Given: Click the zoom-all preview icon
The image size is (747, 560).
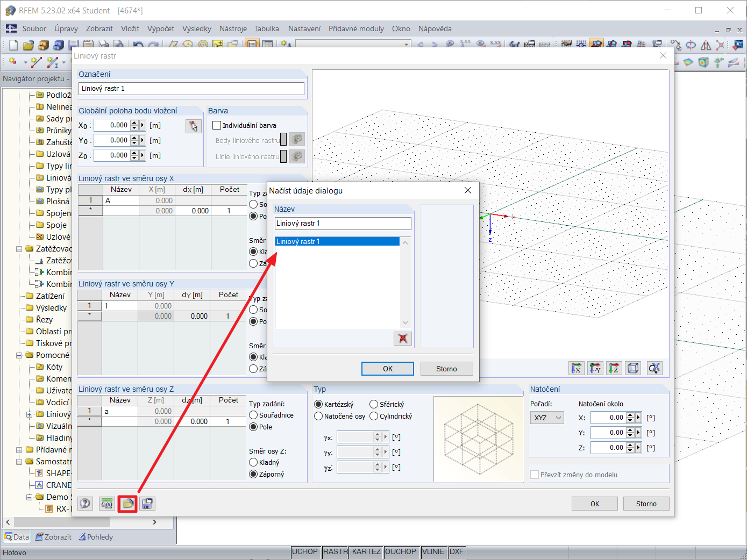Looking at the screenshot, I should (x=654, y=368).
